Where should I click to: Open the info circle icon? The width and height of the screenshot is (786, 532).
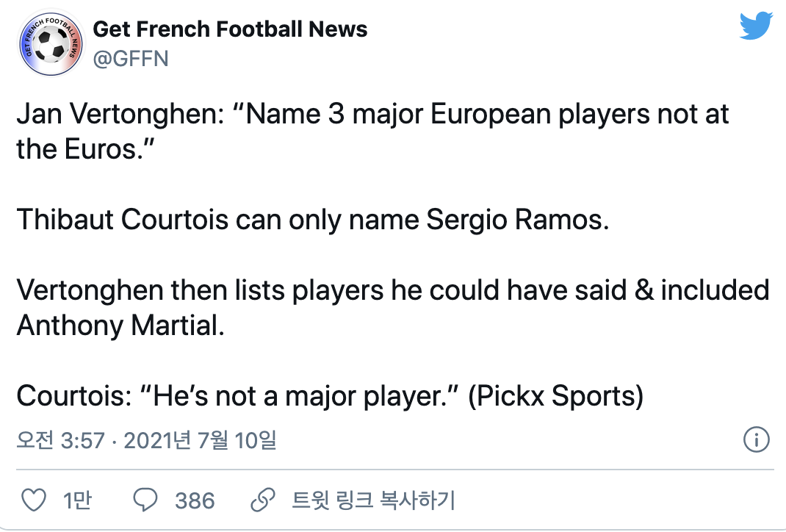[756, 440]
